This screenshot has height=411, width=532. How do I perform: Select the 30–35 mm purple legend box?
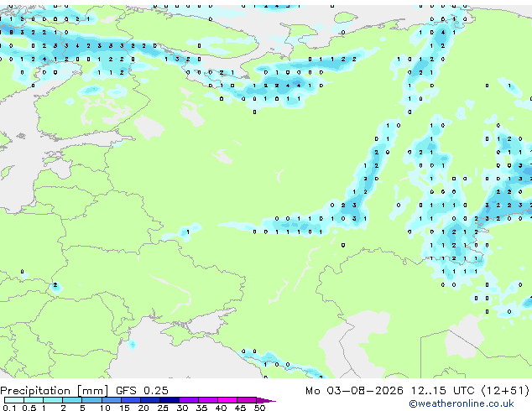[x=189, y=400]
